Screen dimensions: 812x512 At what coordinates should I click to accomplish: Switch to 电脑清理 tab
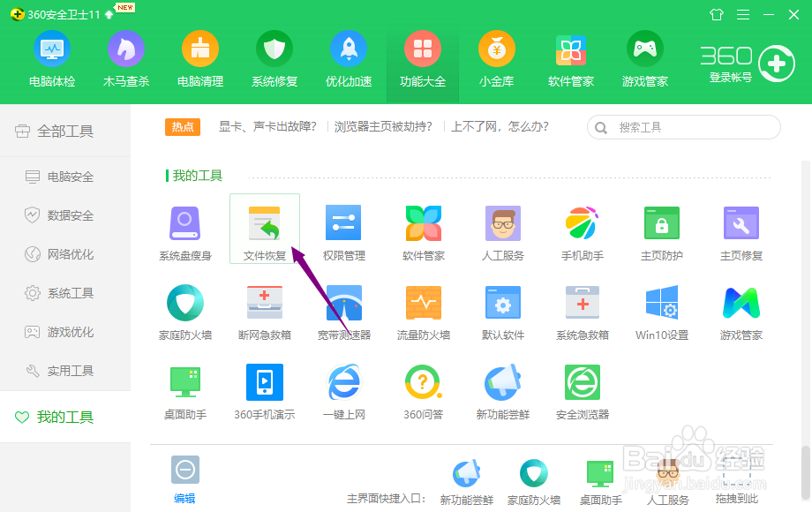[200, 59]
